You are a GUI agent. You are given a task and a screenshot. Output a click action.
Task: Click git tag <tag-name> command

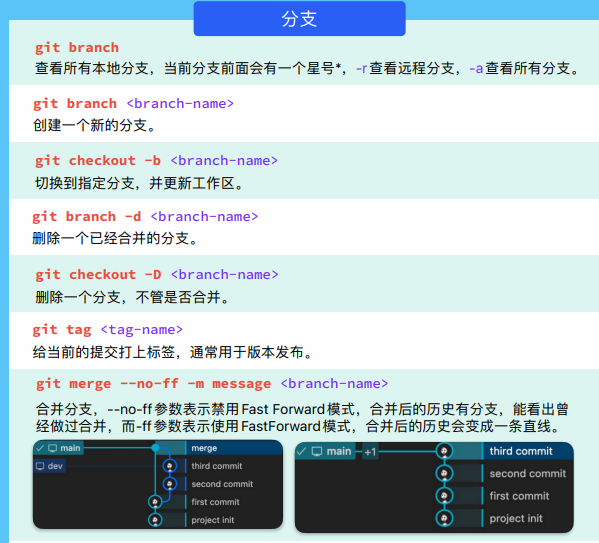[x=108, y=329]
